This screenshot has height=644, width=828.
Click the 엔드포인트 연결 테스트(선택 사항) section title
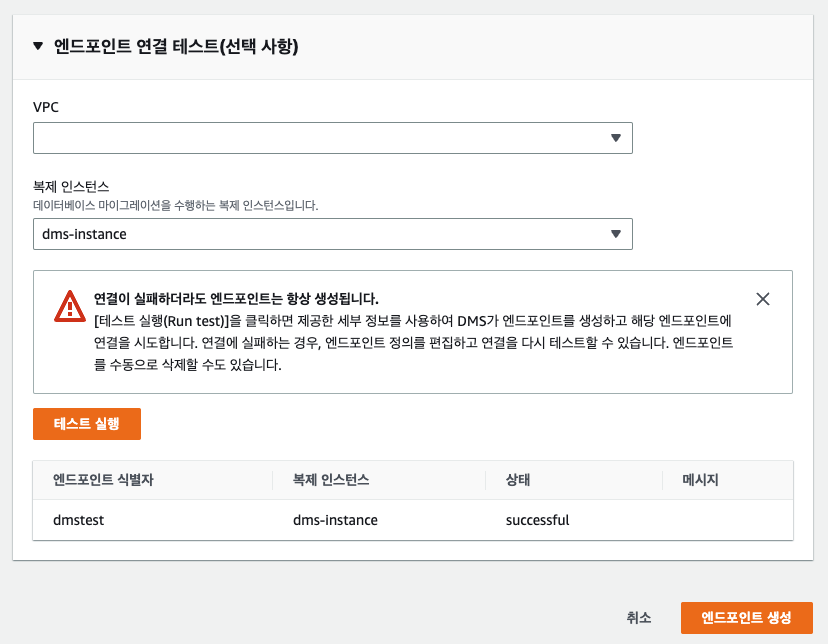[x=176, y=46]
